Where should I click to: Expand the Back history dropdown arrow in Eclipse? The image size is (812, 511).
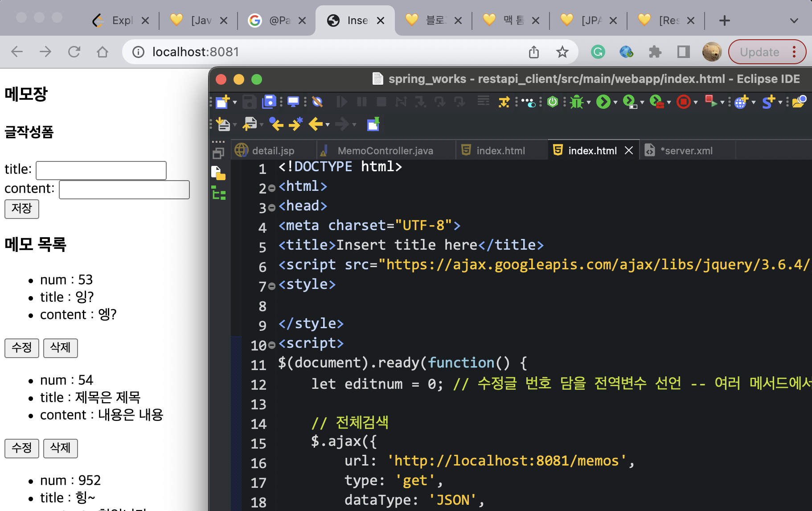(x=328, y=124)
